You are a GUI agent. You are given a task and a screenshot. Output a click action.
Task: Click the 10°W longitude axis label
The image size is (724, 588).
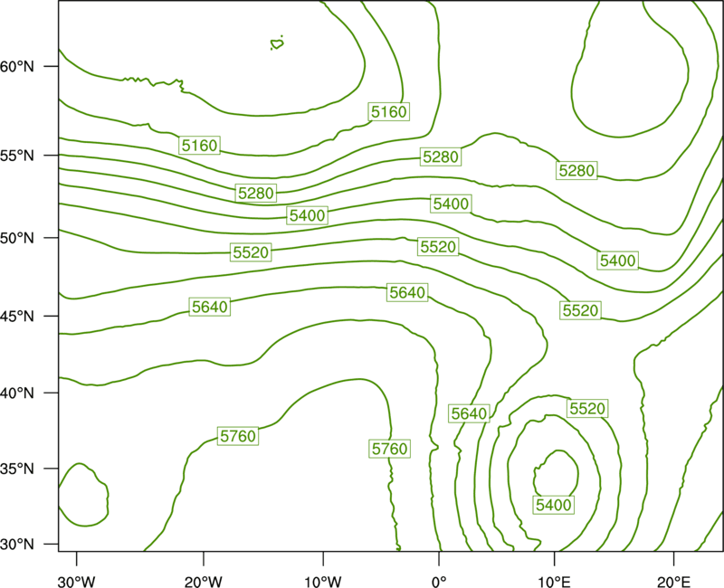click(323, 582)
